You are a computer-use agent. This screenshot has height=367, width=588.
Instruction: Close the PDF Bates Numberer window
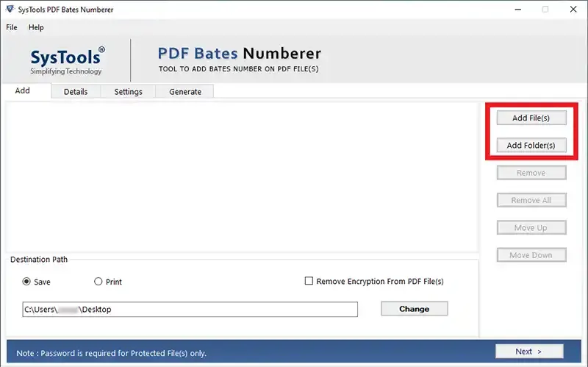(x=573, y=10)
